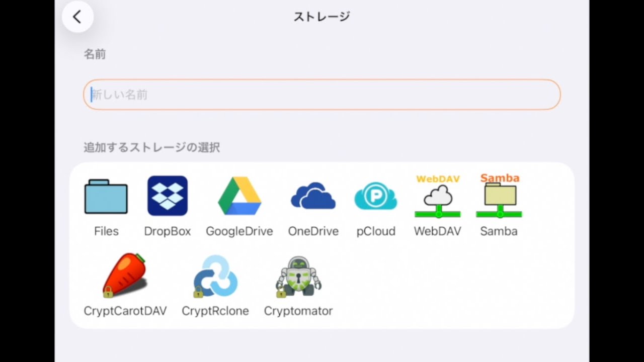Image resolution: width=644 pixels, height=362 pixels.
Task: Click the "ストレージ" page title
Action: tap(322, 17)
